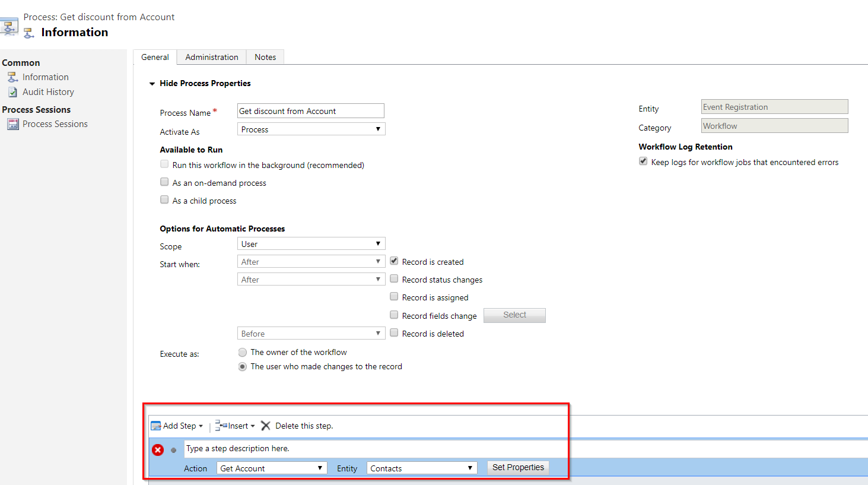Open Audit History icon in sidebar
The image size is (868, 485).
click(12, 92)
